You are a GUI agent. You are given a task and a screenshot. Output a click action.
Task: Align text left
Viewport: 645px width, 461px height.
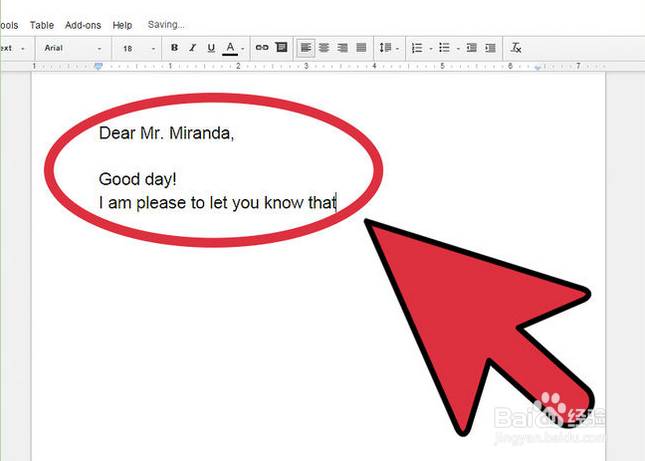(x=306, y=48)
